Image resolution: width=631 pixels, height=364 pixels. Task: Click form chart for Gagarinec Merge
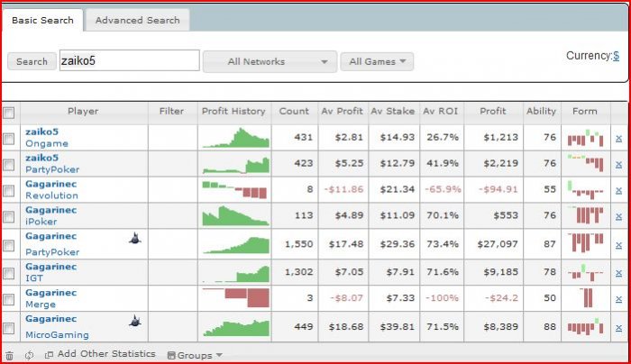[x=586, y=297]
